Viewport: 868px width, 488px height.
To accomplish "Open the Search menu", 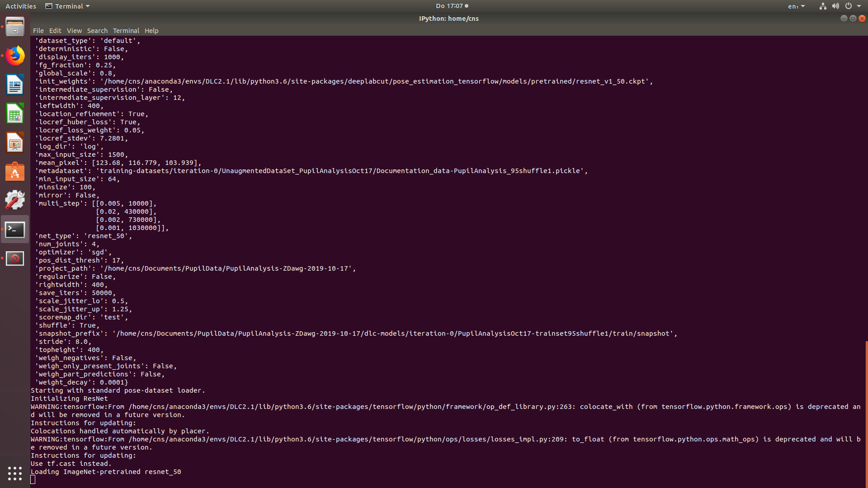I will click(x=97, y=30).
